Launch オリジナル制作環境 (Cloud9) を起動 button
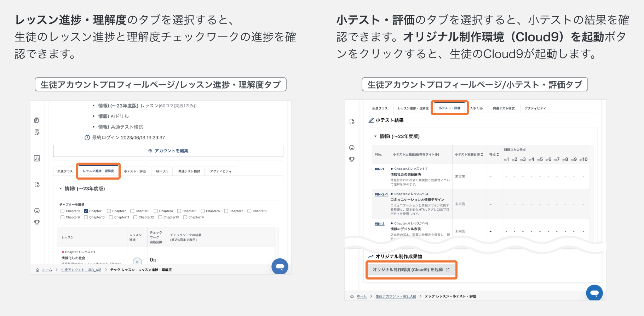Screen dimensions: 644x316 point(411,270)
